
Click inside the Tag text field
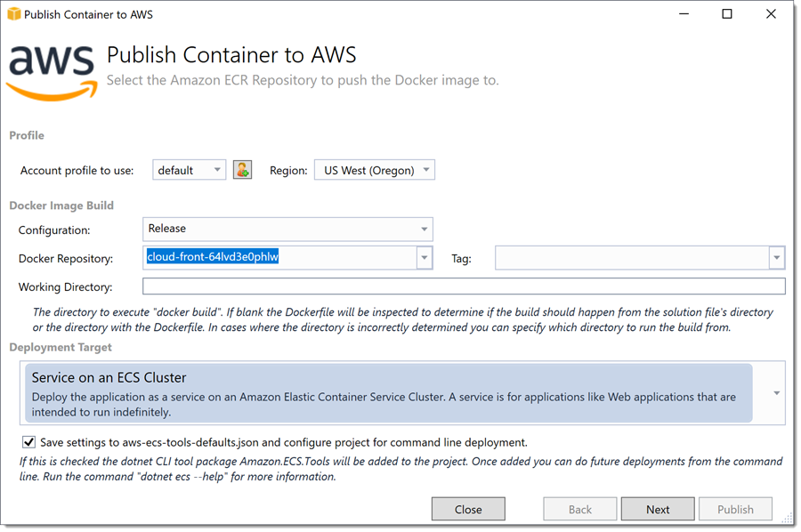tap(632, 258)
